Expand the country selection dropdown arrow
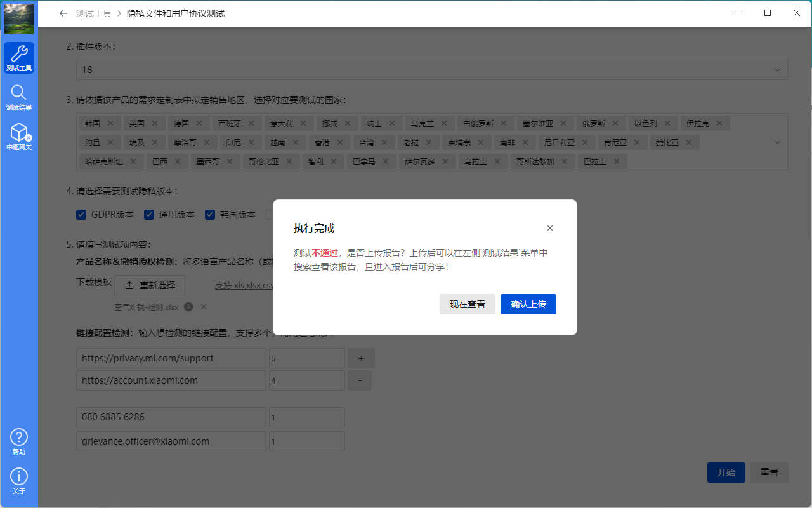This screenshot has height=508, width=812. tap(778, 143)
